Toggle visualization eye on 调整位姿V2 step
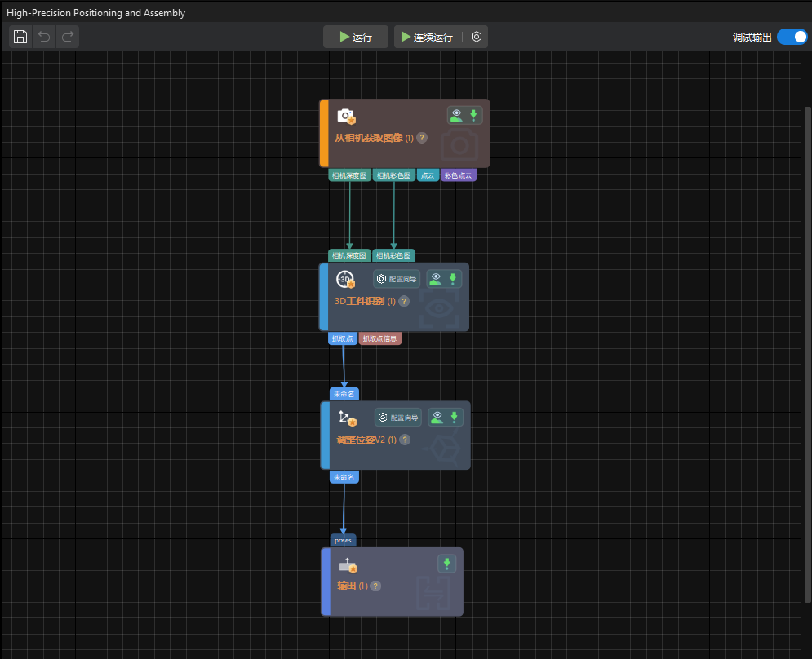The width and height of the screenshot is (812, 659). 437,418
